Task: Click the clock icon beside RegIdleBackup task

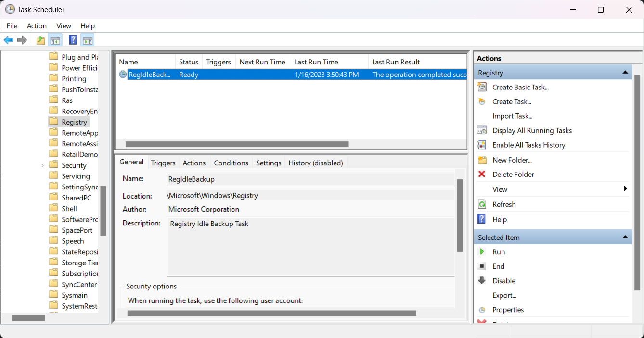Action: 123,75
